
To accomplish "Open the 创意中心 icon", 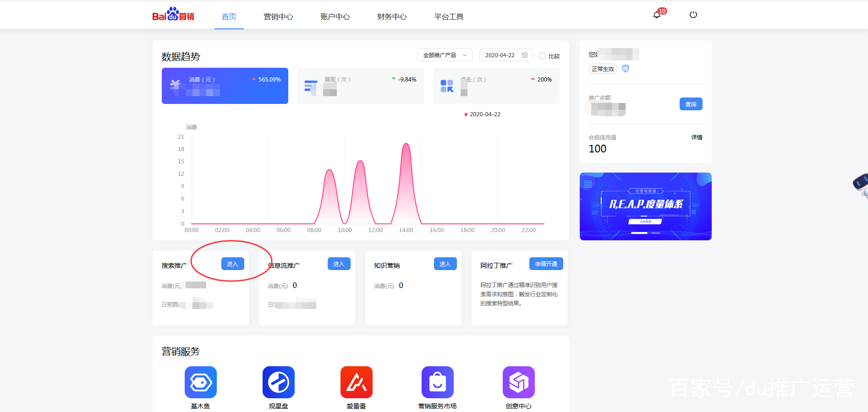I will click(518, 382).
